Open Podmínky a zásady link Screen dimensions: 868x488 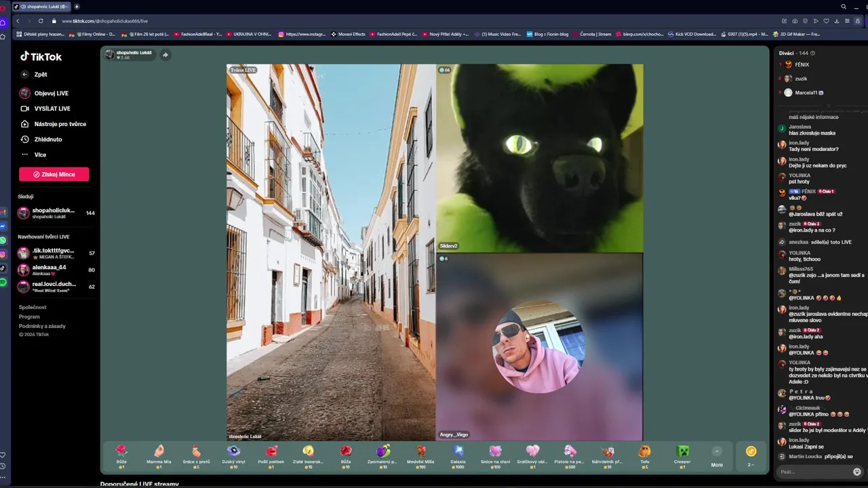click(42, 326)
